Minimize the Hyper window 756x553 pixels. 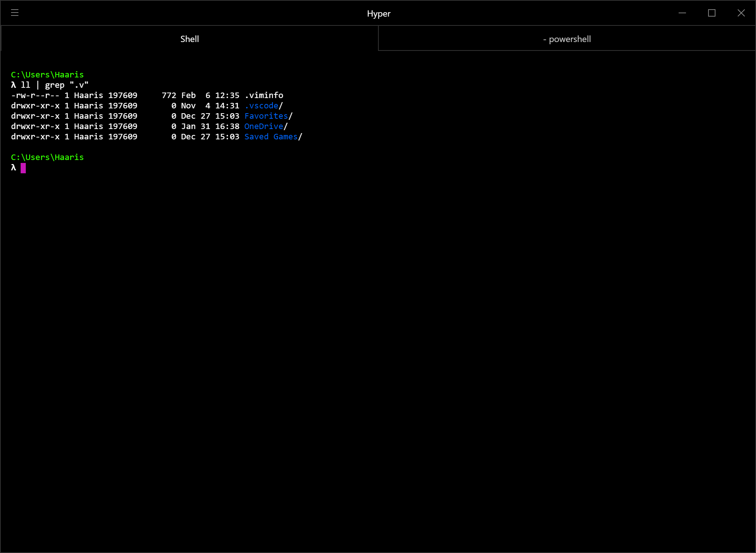[x=682, y=13]
